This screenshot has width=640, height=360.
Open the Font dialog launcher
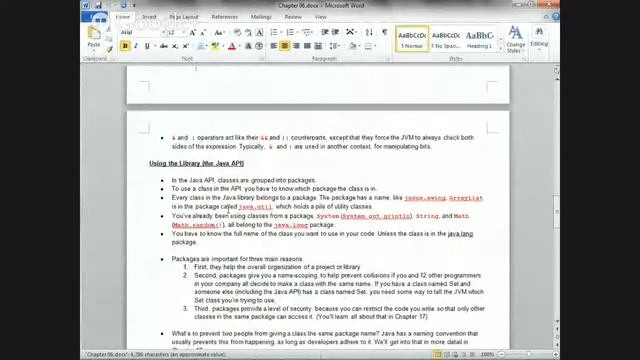pyautogui.click(x=262, y=59)
